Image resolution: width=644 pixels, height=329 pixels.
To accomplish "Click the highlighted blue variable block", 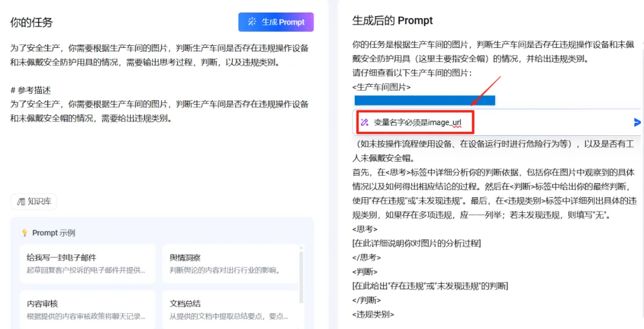I will pyautogui.click(x=425, y=101).
